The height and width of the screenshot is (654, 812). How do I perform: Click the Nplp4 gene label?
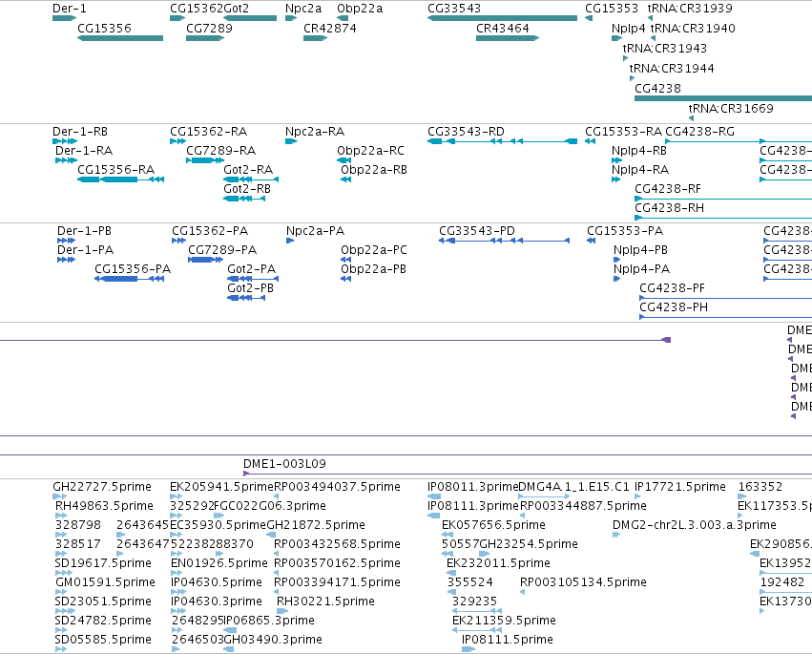tap(629, 28)
